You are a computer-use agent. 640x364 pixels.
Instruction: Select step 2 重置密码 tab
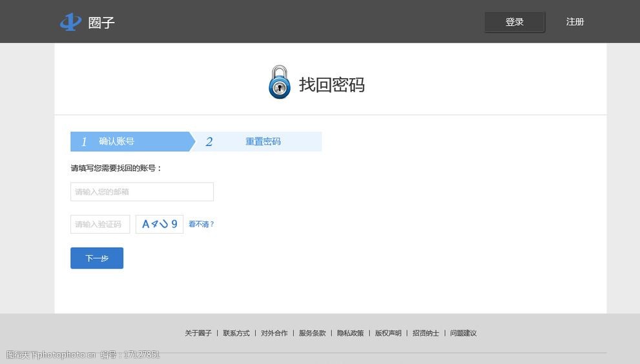(259, 141)
